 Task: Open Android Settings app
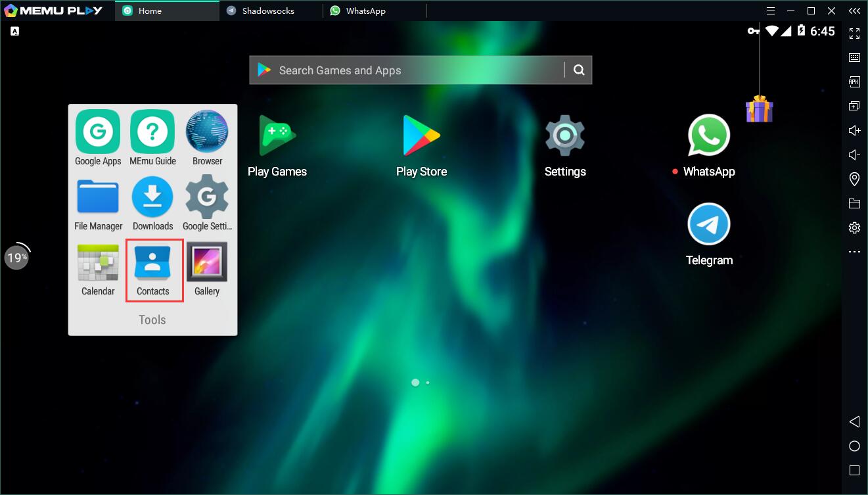pos(564,136)
